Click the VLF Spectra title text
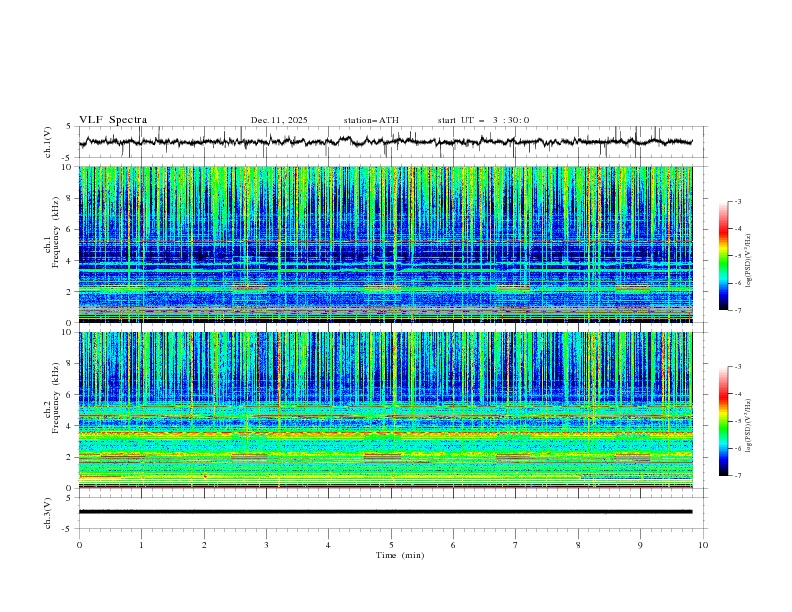The width and height of the screenshot is (792, 612). point(113,120)
